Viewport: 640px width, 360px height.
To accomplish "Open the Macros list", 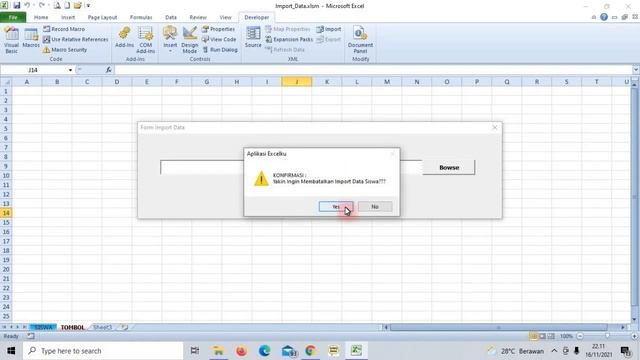I will [31, 38].
